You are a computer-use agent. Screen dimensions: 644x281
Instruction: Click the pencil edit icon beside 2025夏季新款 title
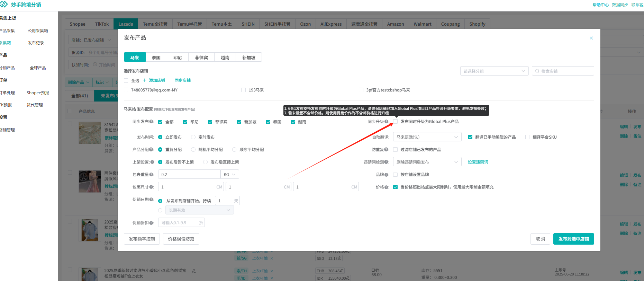click(193, 271)
